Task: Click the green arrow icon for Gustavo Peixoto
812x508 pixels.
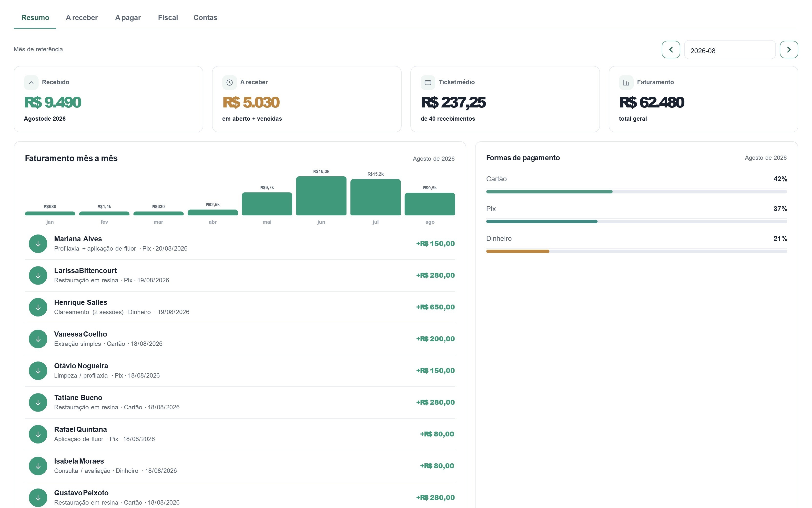Action: pyautogui.click(x=38, y=497)
